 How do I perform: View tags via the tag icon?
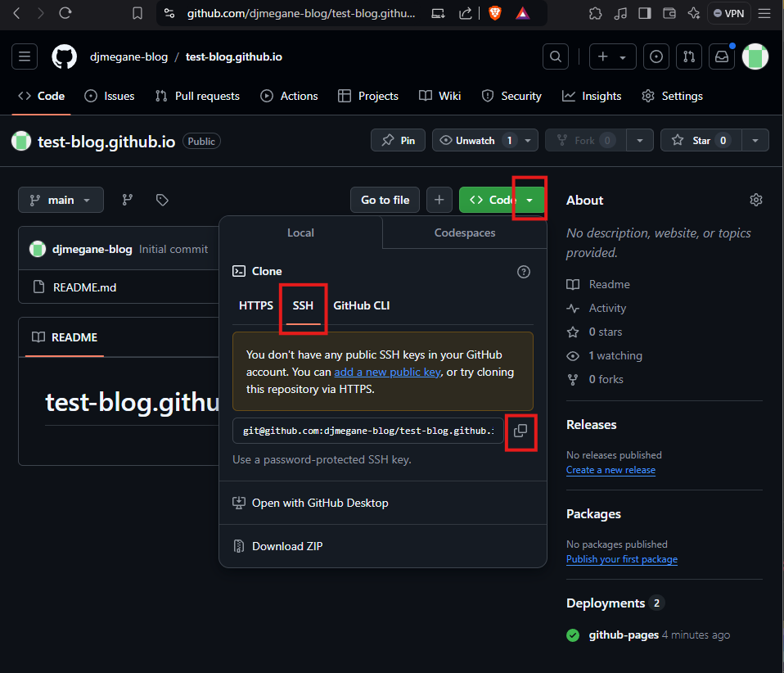[162, 200]
